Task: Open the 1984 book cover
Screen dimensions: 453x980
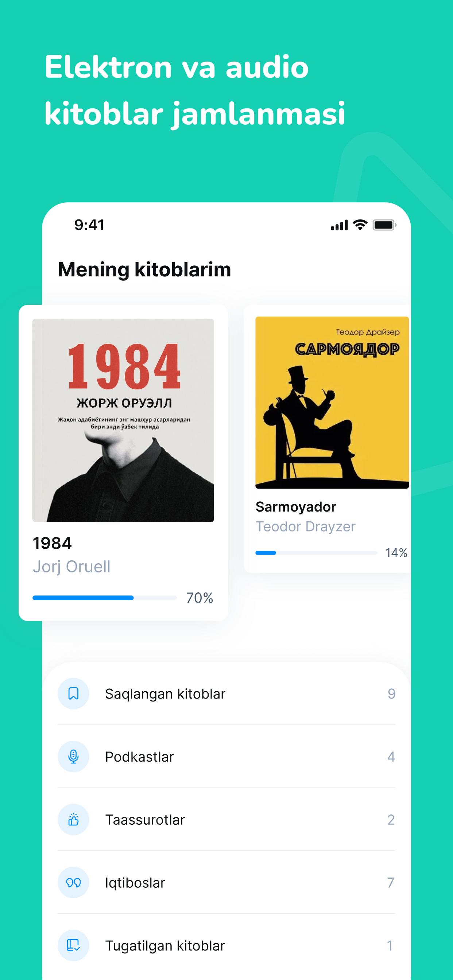Action: (123, 420)
